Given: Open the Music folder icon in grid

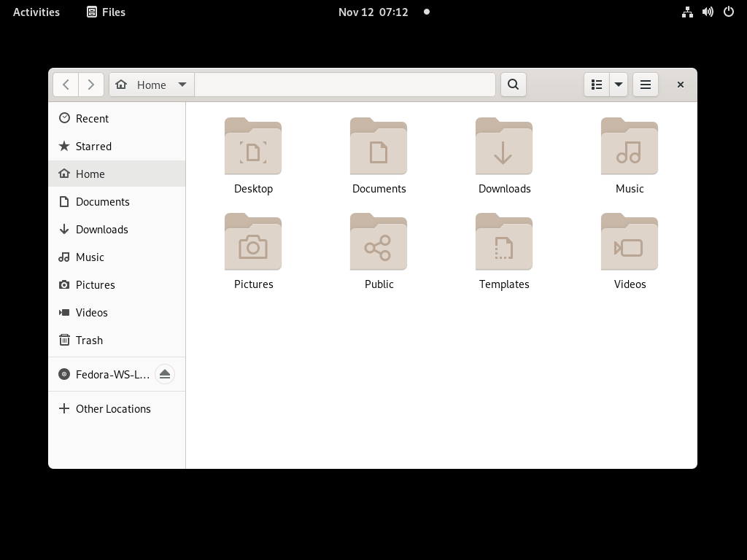Looking at the screenshot, I should point(630,146).
